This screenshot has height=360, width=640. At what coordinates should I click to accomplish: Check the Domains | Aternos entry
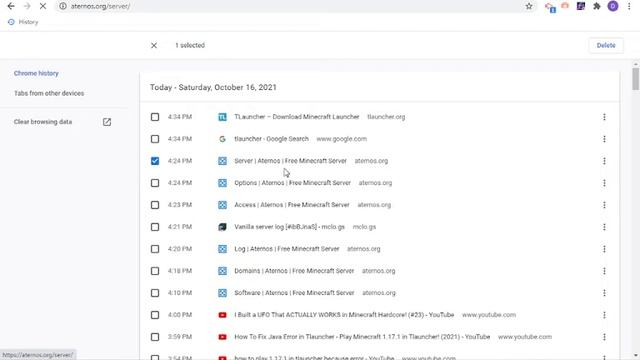(155, 271)
